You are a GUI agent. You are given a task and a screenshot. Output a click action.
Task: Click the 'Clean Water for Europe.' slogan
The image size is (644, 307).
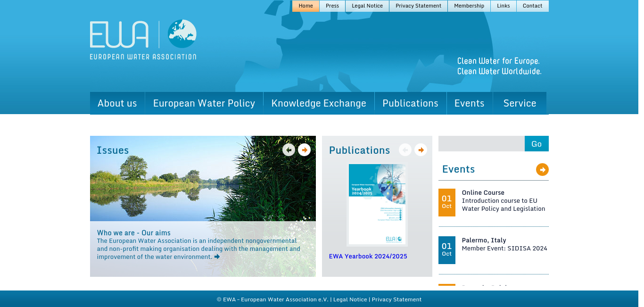(x=498, y=61)
